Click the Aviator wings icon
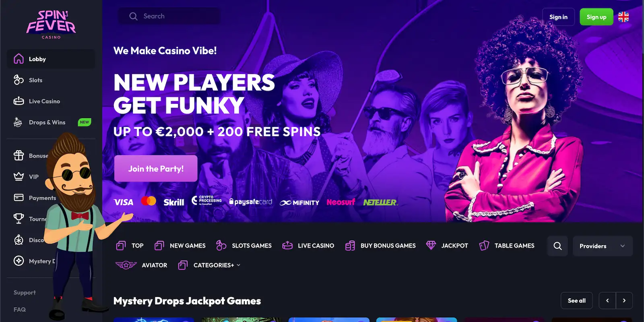The height and width of the screenshot is (322, 644). tap(126, 265)
